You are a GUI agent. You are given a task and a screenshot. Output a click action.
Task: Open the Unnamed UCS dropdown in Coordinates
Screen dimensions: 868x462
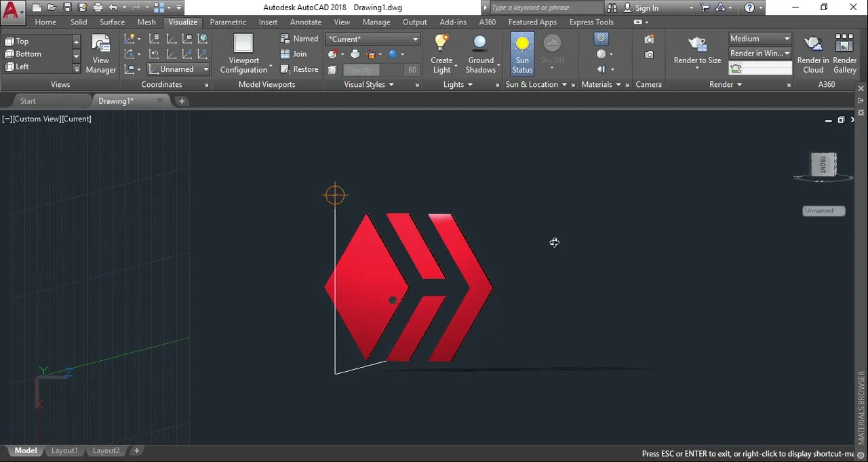point(178,69)
